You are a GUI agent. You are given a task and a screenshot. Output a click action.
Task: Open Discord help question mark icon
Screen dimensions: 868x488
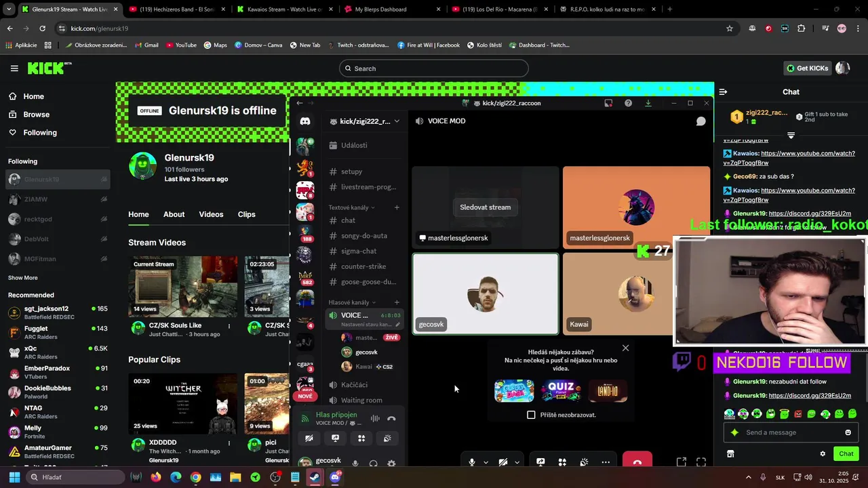click(628, 103)
